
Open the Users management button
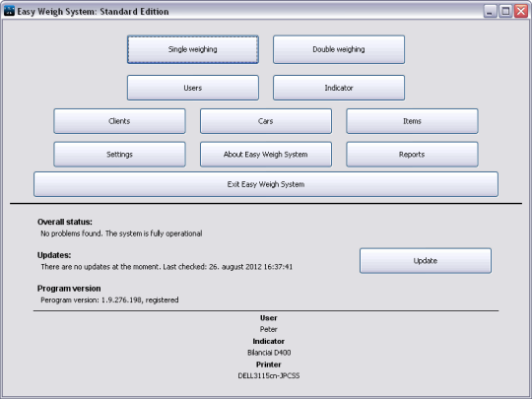pos(193,88)
